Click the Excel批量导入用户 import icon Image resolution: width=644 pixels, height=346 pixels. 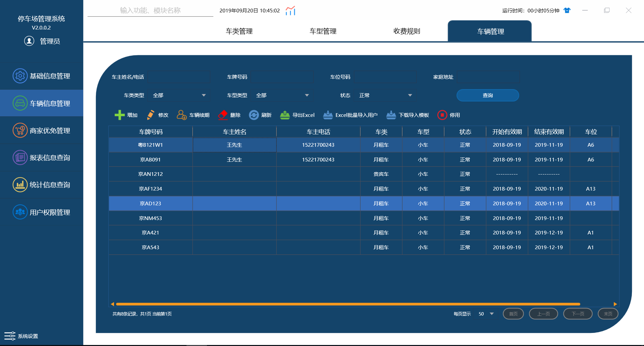[328, 115]
